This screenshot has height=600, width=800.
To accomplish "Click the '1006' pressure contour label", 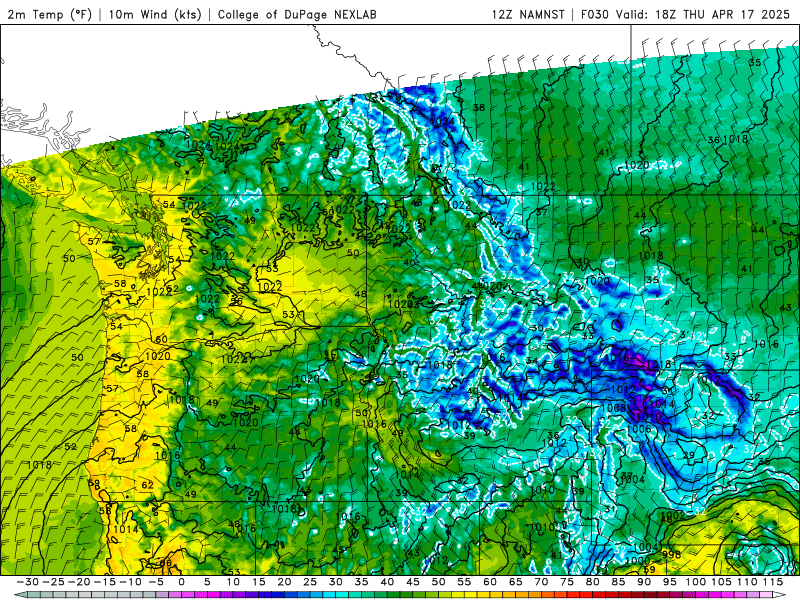I will [638, 429].
